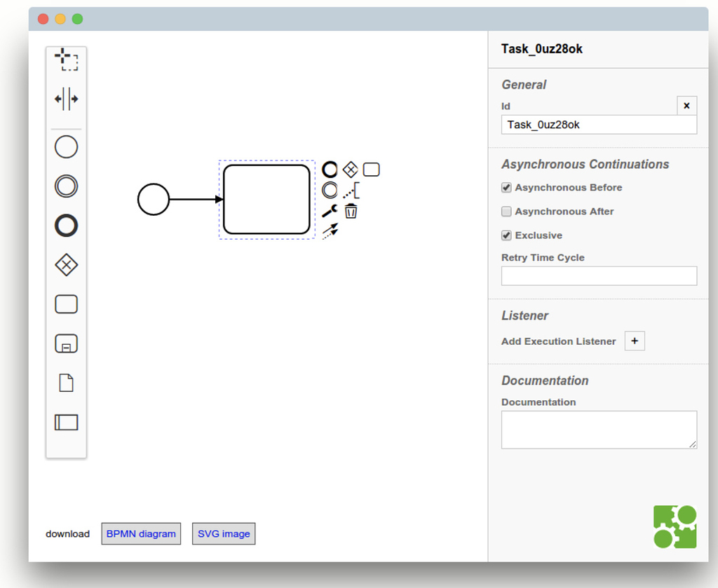Pick the start event shape from the palette

(66, 146)
